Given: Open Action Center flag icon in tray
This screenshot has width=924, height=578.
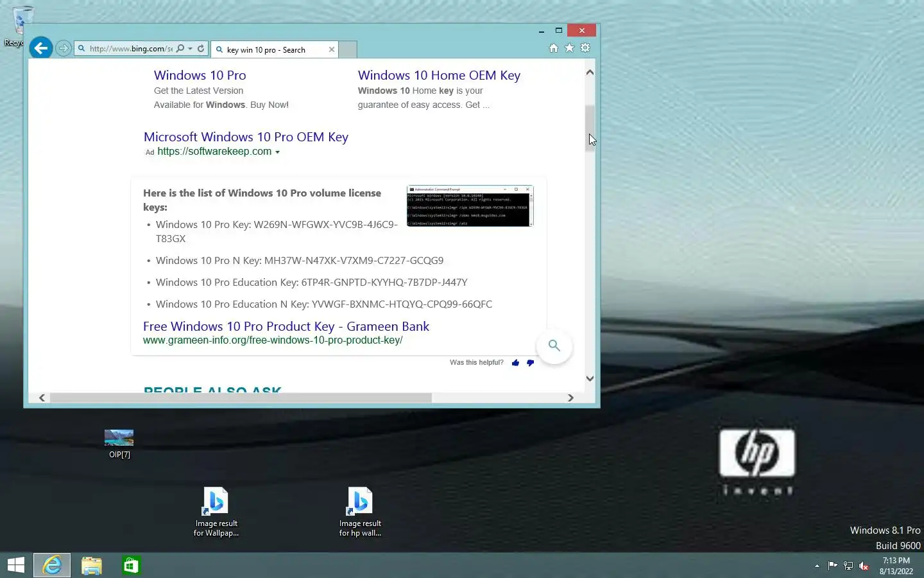Looking at the screenshot, I should tap(832, 566).
